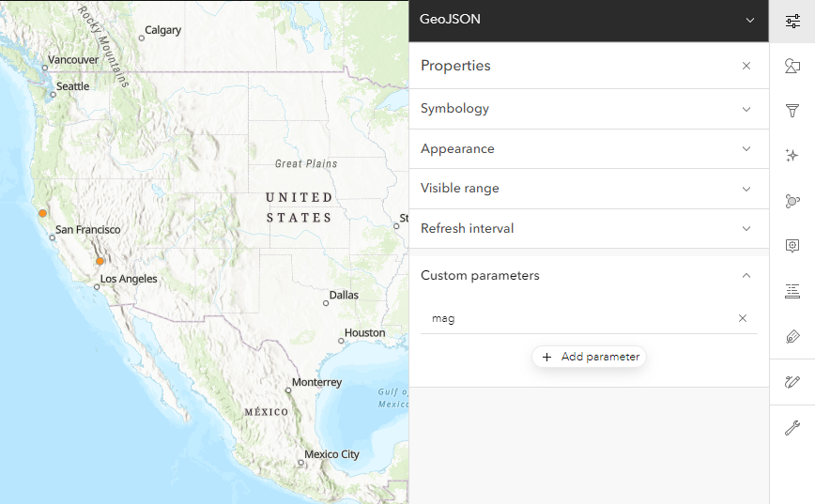Open the Map tools wrench icon

pos(792,428)
